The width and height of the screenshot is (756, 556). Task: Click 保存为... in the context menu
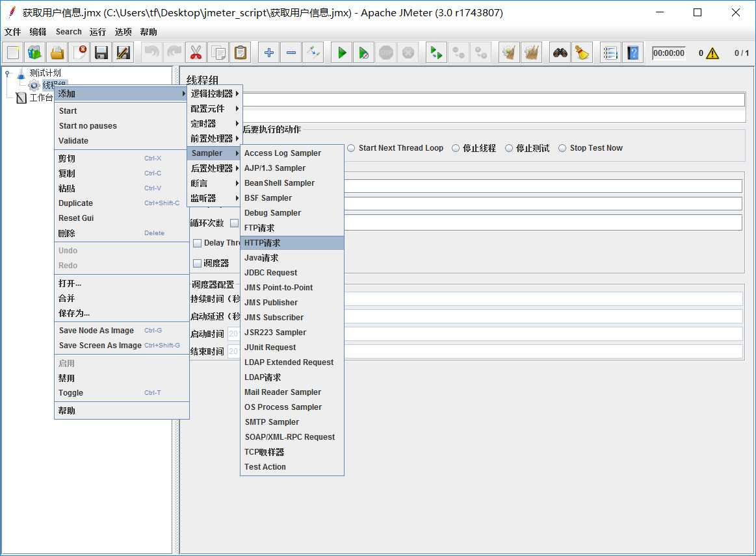pos(122,313)
